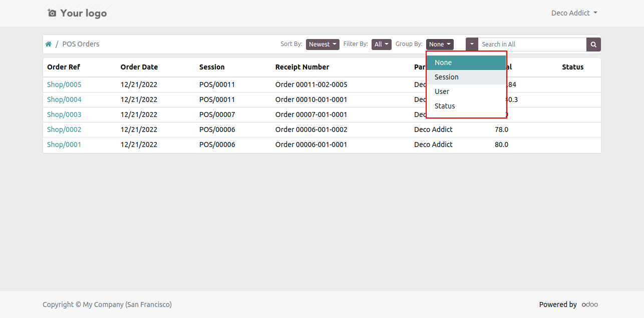The width and height of the screenshot is (644, 318).
Task: Click the total value 80.0
Action: (501, 144)
